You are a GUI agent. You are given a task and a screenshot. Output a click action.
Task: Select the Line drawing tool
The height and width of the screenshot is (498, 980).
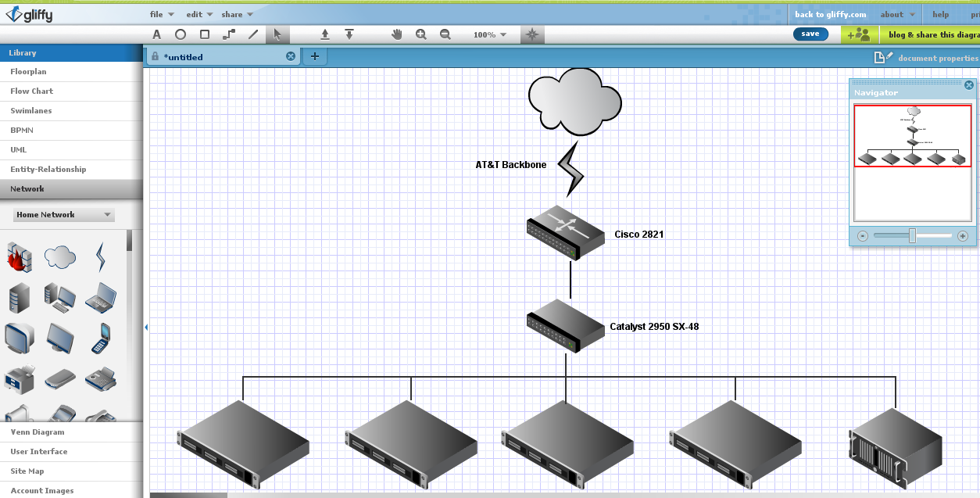point(252,34)
